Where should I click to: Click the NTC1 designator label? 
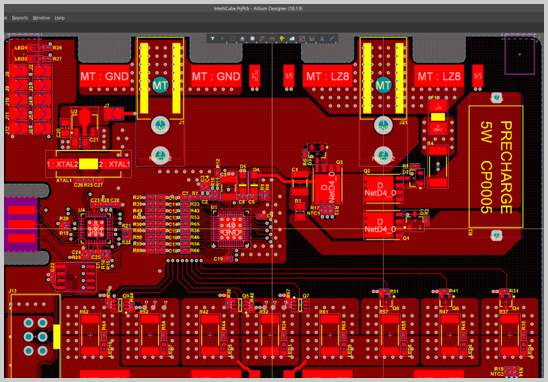pyautogui.click(x=313, y=213)
